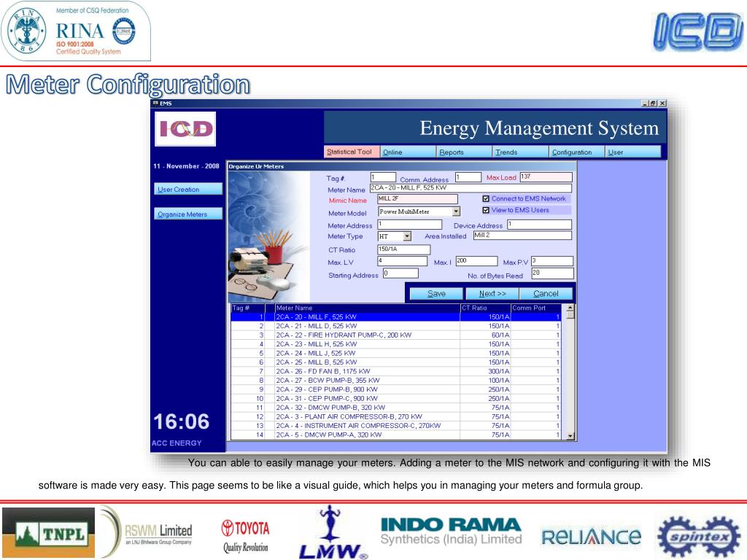Select row 2CA - 29 - CEP PUMP-B, 900 KW
This screenshot has width=747, height=560.
pos(395,389)
